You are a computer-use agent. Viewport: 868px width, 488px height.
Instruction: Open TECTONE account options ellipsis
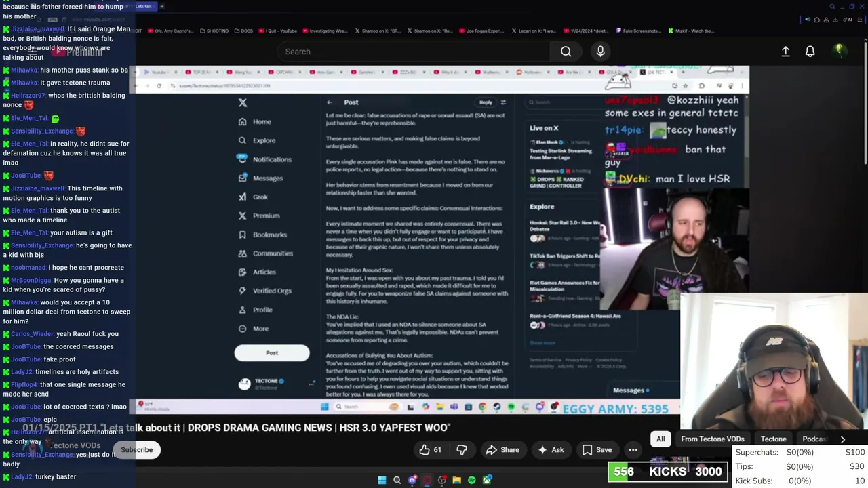(x=311, y=384)
